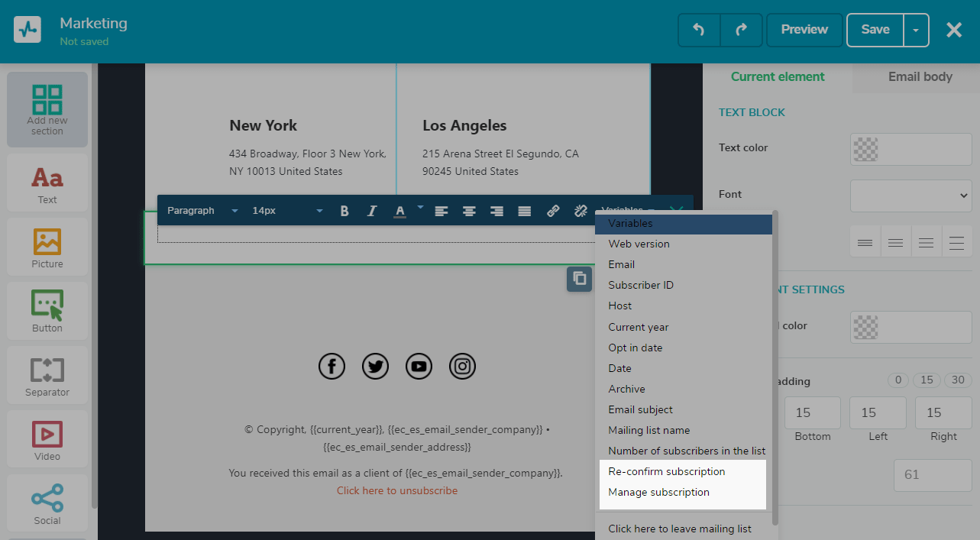Image resolution: width=980 pixels, height=540 pixels.
Task: Remove link using the unlink icon
Action: point(580,211)
